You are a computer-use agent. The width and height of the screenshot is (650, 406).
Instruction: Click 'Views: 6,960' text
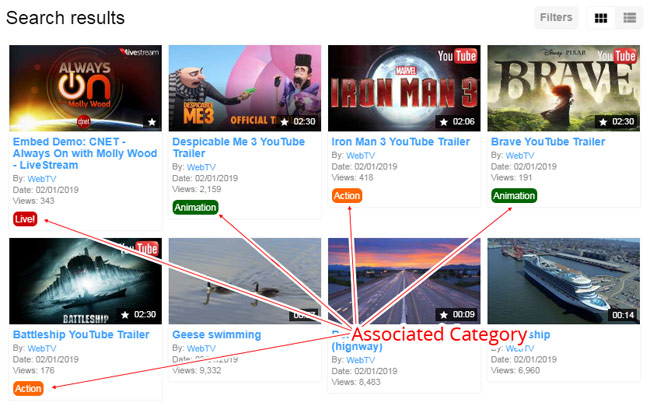tap(515, 370)
